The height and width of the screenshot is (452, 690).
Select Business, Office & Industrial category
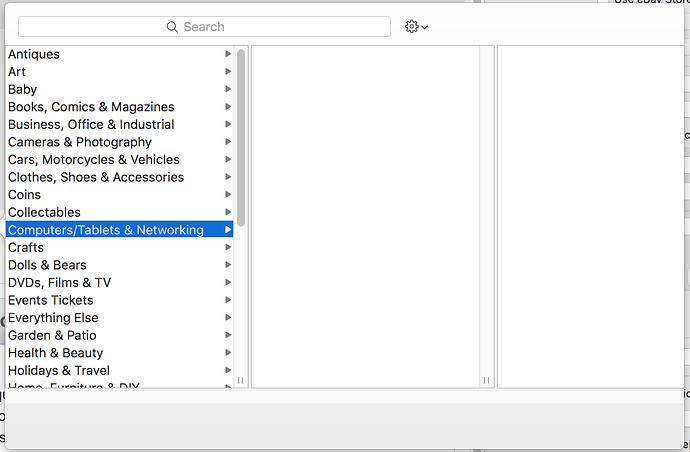coord(119,124)
